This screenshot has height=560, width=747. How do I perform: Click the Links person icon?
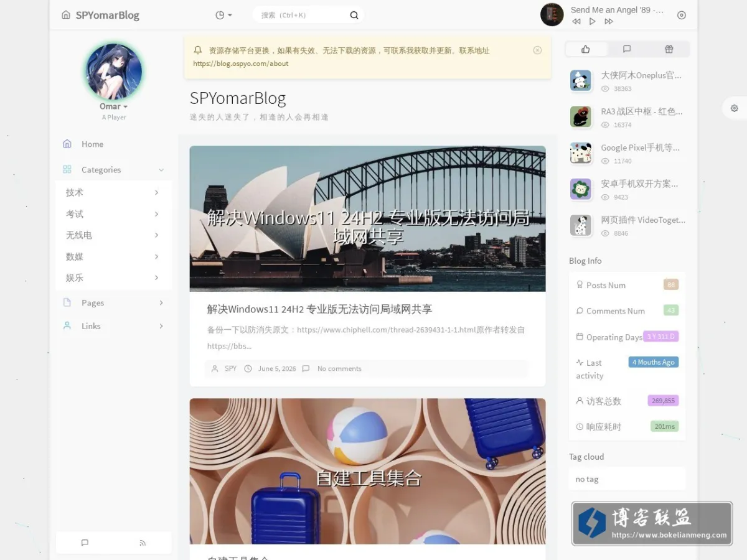pos(67,326)
